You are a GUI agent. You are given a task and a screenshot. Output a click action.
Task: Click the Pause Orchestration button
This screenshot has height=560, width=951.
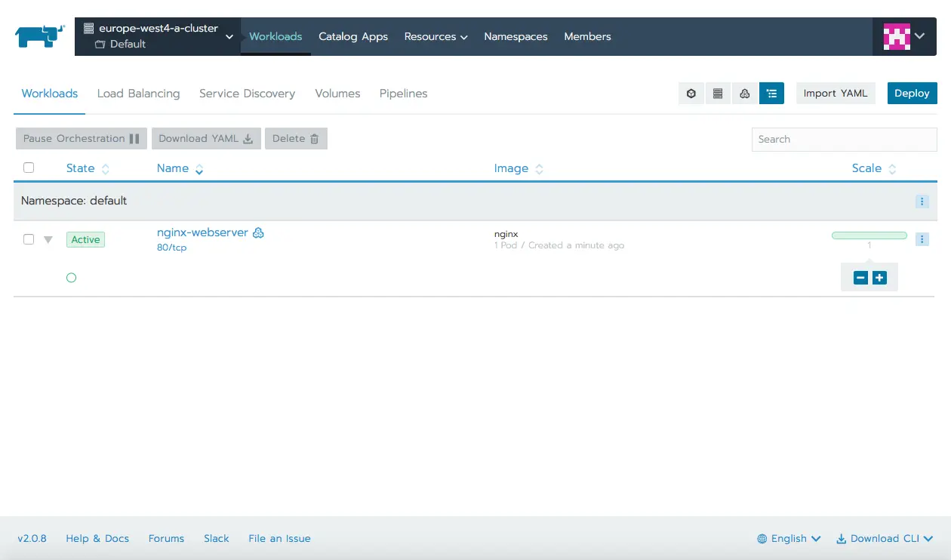82,139
